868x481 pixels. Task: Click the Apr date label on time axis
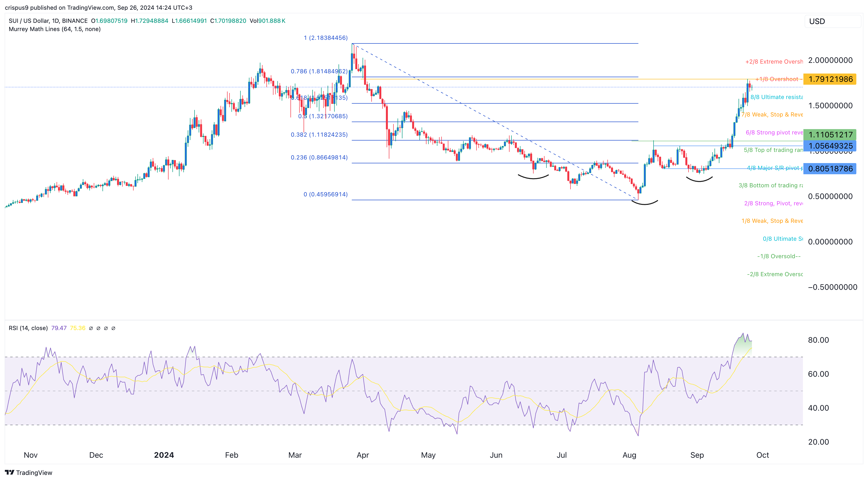(363, 455)
